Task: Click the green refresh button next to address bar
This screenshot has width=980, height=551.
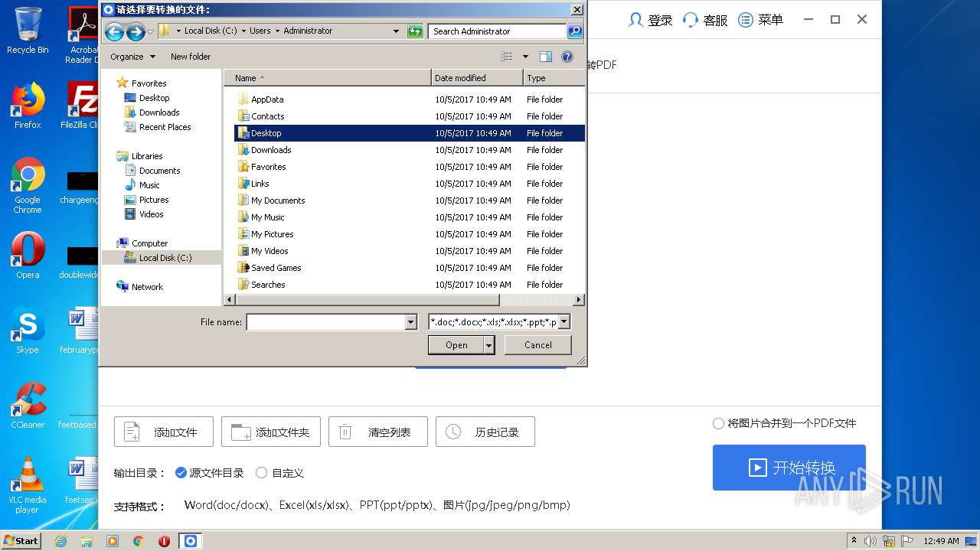Action: click(x=415, y=31)
